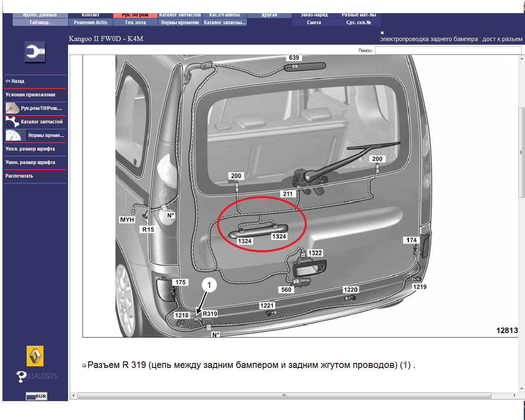This screenshot has height=420, width=525.
Task: Open Каталог запчастей in the sidebar
Action: [42, 122]
